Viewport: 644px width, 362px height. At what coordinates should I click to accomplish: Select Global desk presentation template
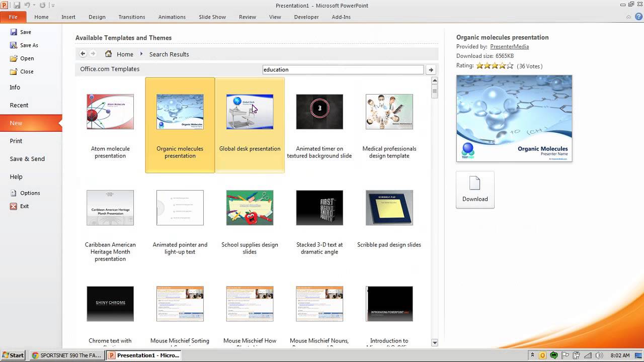250,125
